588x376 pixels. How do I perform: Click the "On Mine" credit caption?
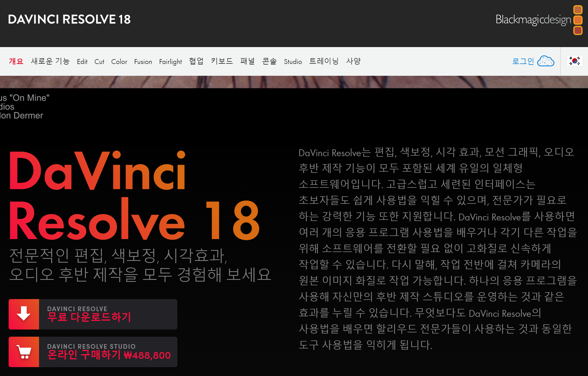pos(25,106)
